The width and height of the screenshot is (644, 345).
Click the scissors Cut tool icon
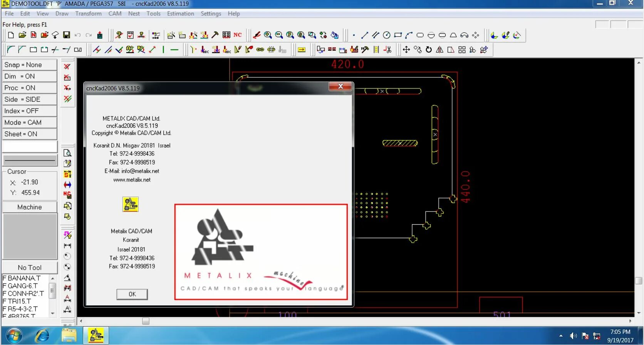pyautogui.click(x=387, y=50)
